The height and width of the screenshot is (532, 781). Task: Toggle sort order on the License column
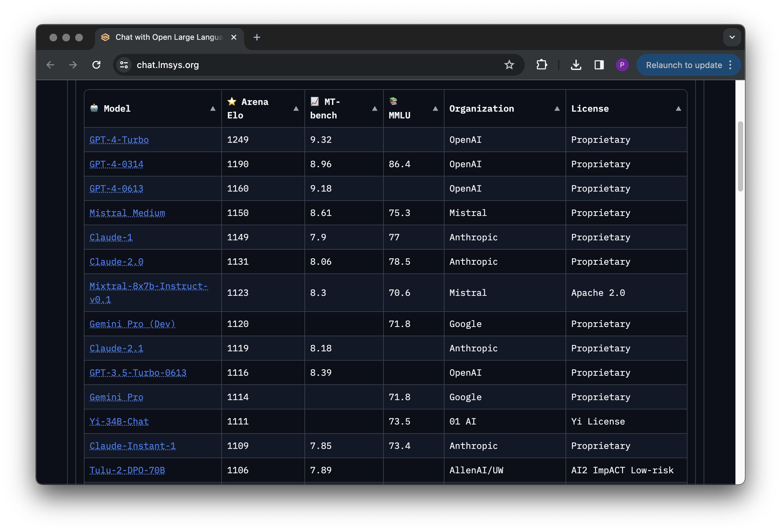pyautogui.click(x=679, y=108)
